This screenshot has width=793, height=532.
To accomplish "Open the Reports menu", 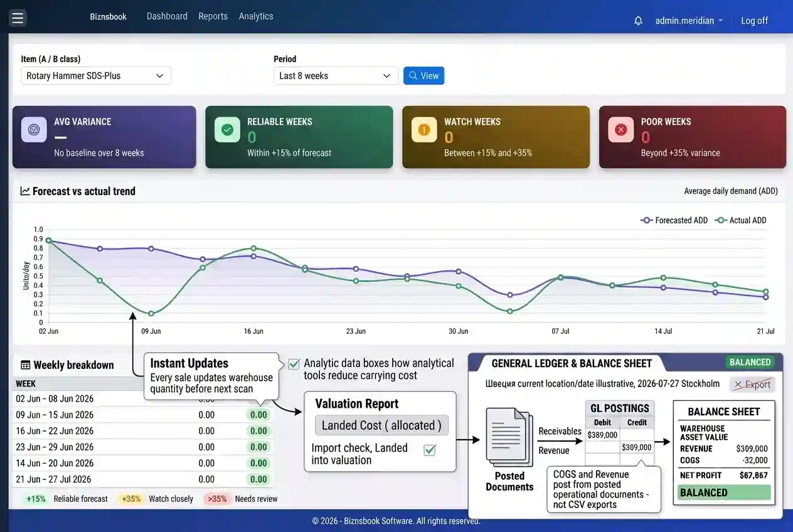I will pyautogui.click(x=213, y=16).
